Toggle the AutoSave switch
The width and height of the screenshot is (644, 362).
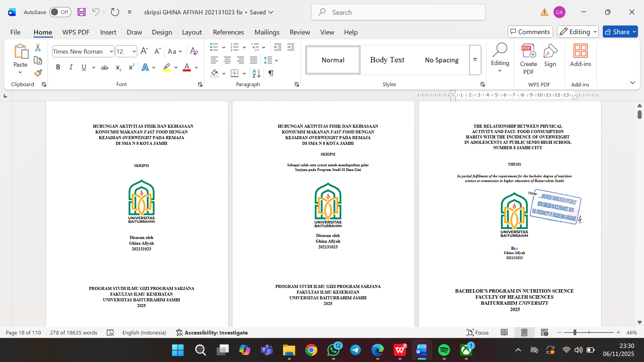tap(60, 12)
